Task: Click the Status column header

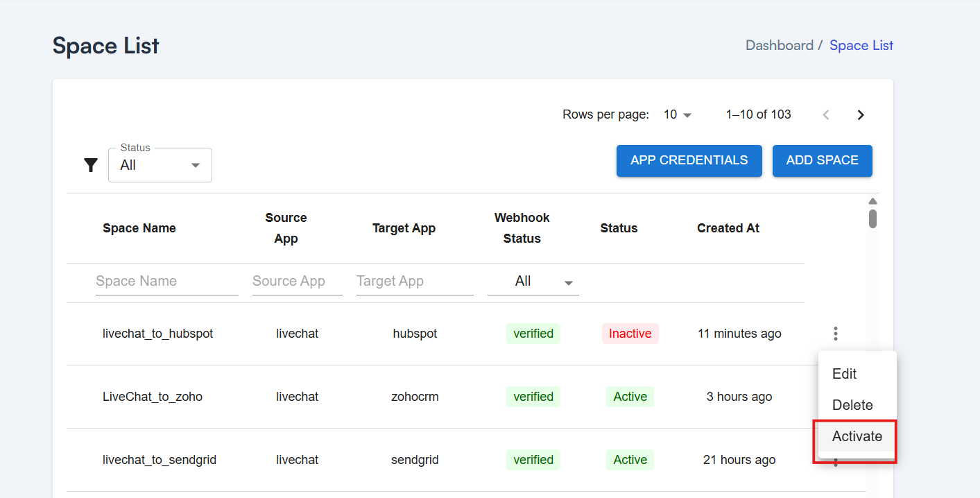Action: (x=619, y=228)
